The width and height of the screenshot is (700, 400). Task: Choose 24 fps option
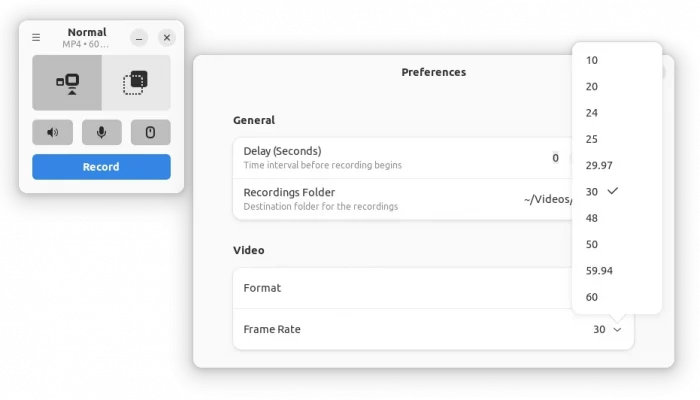pos(593,113)
